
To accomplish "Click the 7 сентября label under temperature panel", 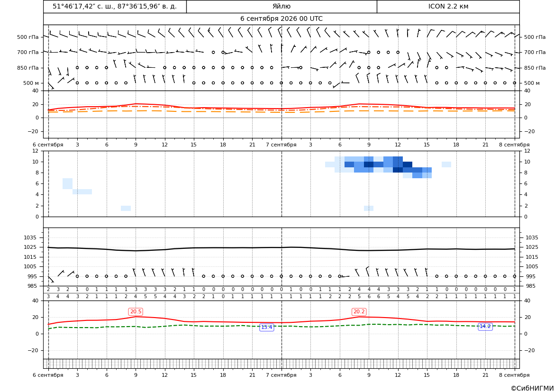I will coord(281,145).
